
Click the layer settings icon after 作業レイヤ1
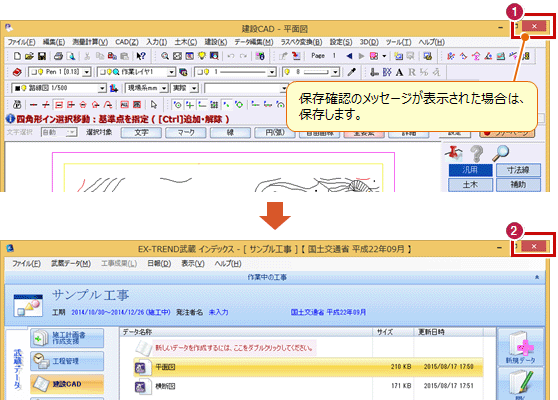(x=183, y=72)
